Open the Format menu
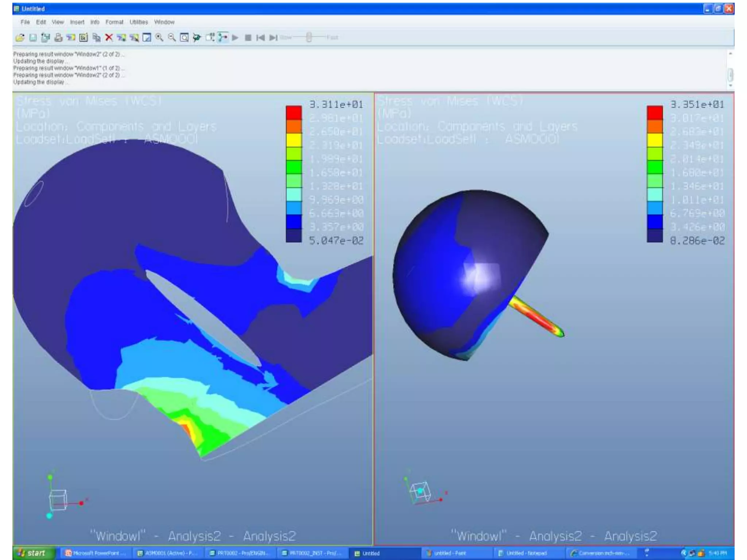Viewport: 747px width, 560px height. 114,22
